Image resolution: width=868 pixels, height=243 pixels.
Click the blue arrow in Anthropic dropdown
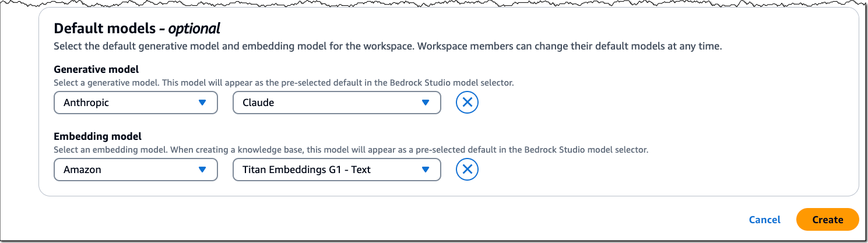(202, 103)
